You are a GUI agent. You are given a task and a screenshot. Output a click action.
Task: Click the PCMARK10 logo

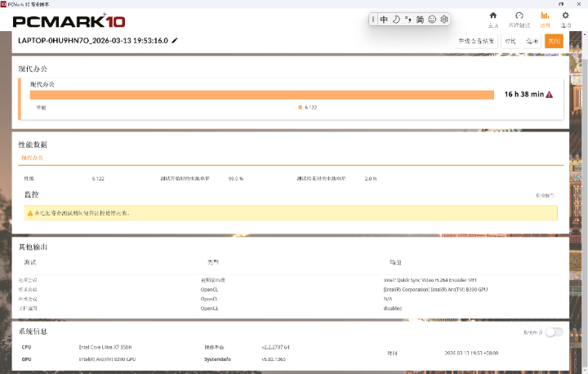69,21
